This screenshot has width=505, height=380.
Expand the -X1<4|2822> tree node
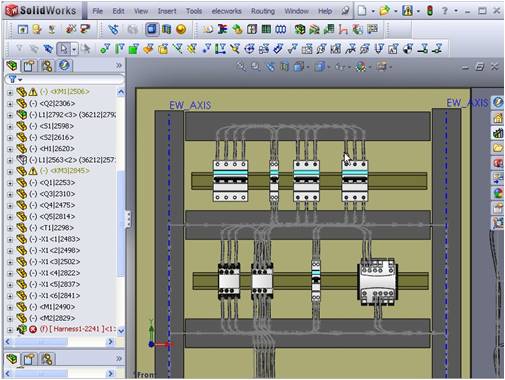(10, 274)
